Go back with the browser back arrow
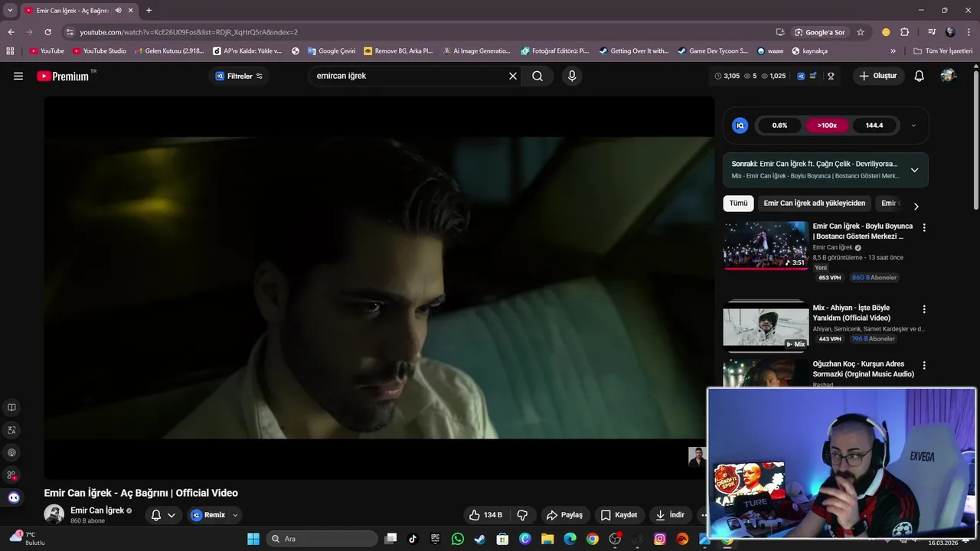 pos(11,32)
